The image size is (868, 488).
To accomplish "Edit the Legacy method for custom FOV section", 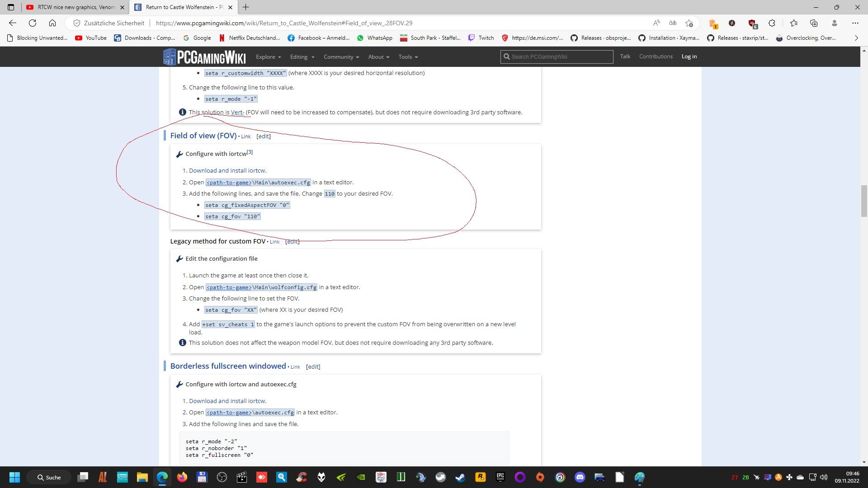I will click(x=292, y=242).
